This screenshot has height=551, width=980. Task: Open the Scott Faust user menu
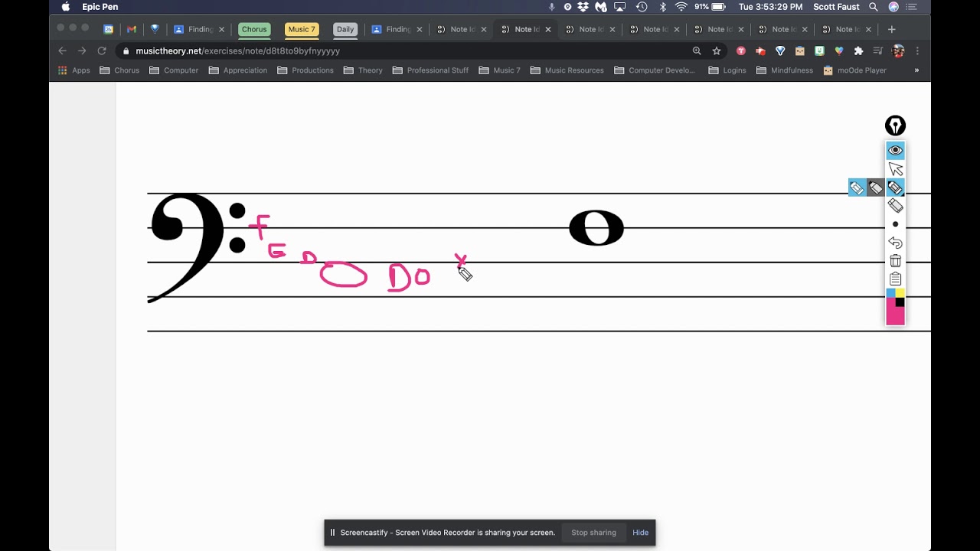835,7
